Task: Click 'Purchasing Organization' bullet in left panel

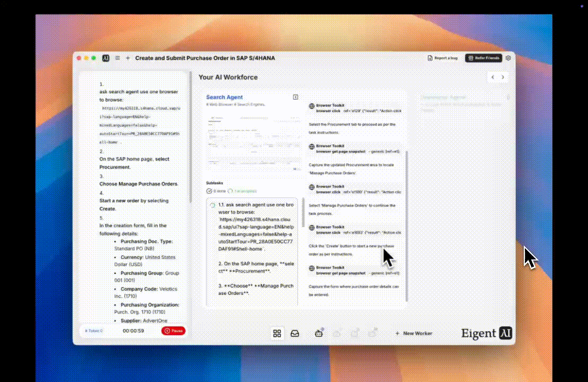Action: pyautogui.click(x=146, y=308)
